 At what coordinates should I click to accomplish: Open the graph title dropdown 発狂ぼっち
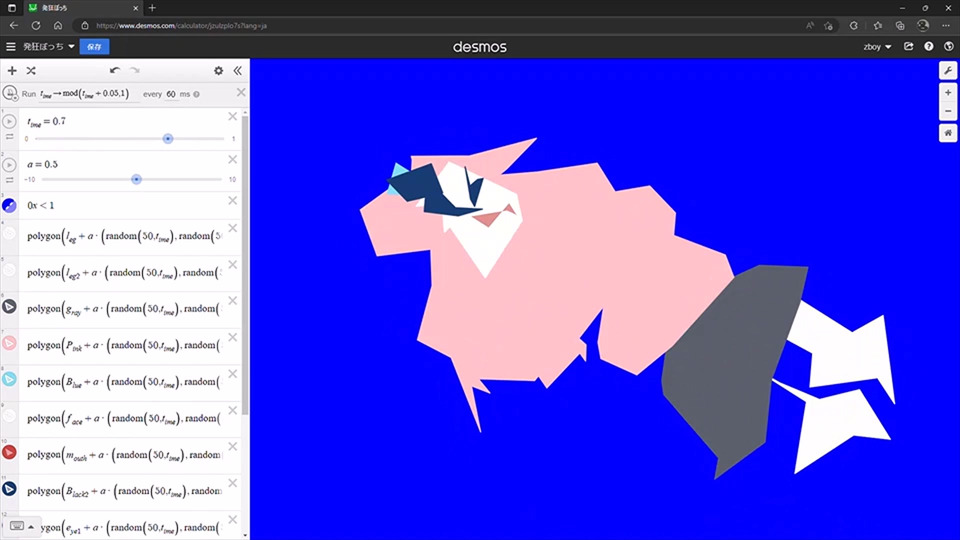[x=49, y=47]
